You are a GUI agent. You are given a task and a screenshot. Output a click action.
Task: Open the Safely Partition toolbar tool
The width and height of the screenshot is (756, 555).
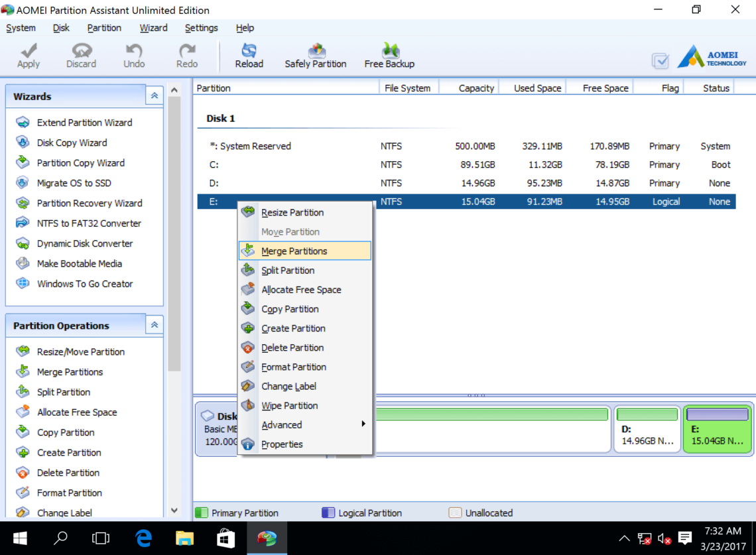tap(315, 56)
